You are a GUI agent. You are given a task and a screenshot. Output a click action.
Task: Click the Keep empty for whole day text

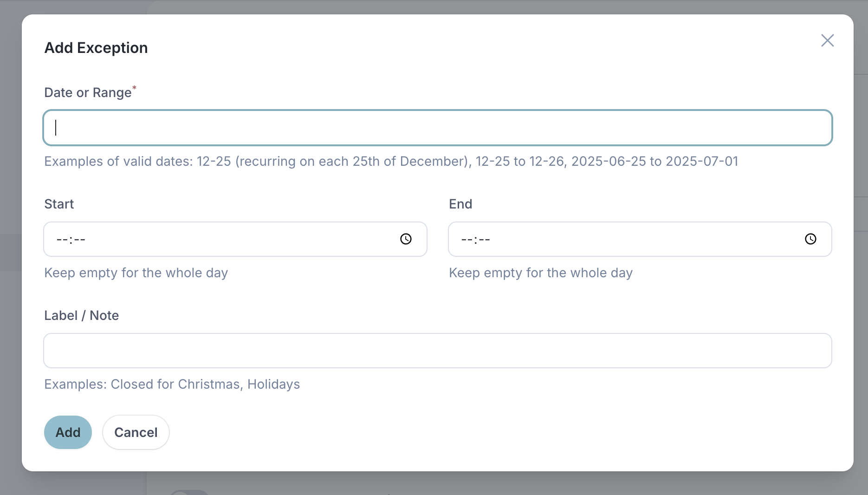pyautogui.click(x=136, y=273)
